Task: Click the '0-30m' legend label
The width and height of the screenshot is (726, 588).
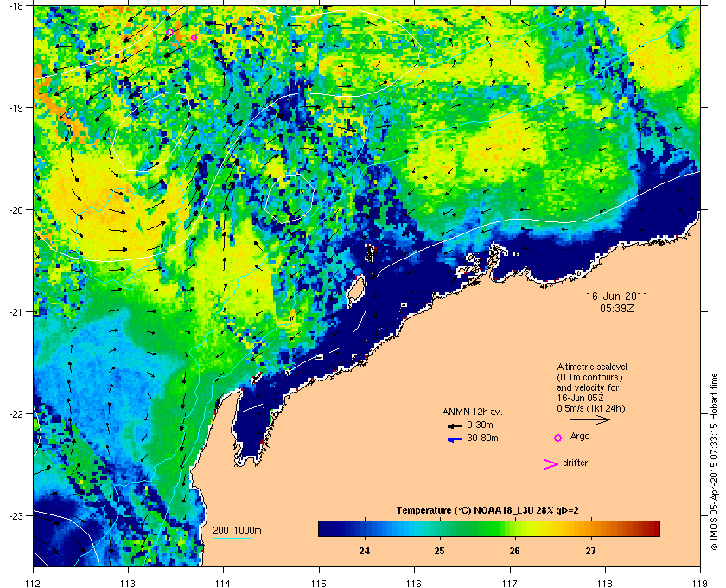Action: 480,425
